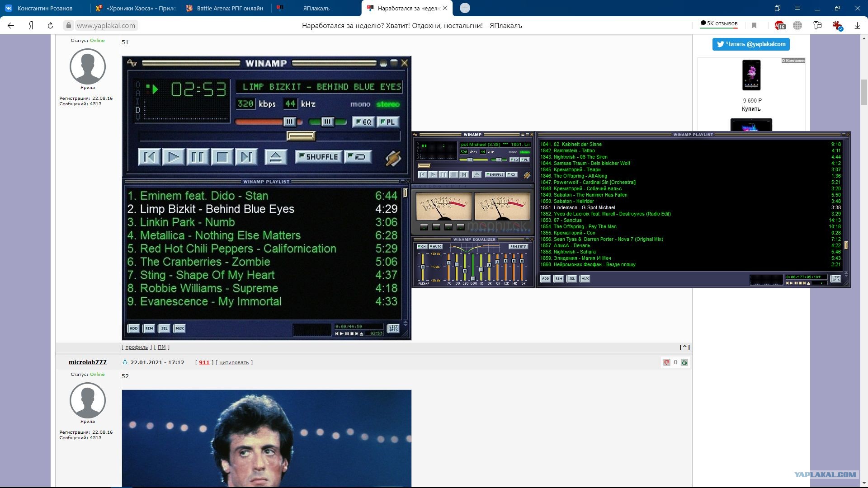
Task: Toggle repeat in the large Winamp
Action: (x=358, y=157)
